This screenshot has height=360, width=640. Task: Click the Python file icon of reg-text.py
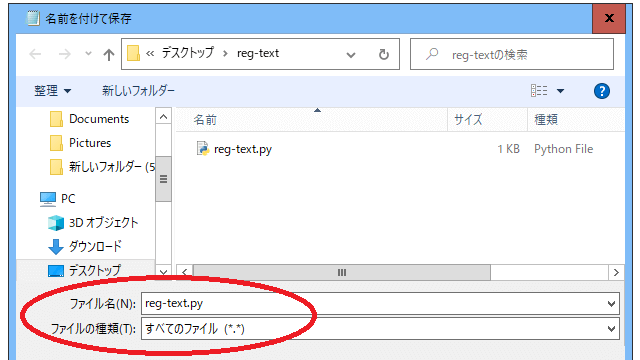(202, 149)
